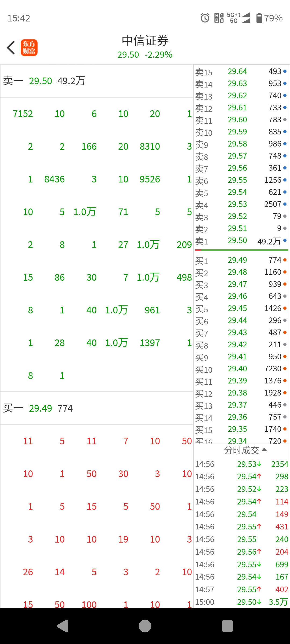Viewport: 290px width, 644px height.
Task: Select the 买13 29.37 row
Action: click(x=241, y=405)
